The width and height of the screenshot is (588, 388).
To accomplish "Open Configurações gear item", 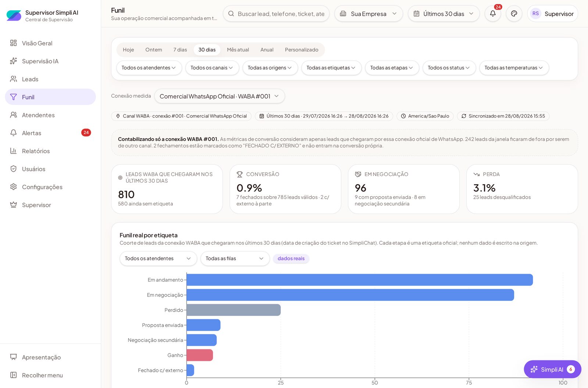I will tap(50, 187).
